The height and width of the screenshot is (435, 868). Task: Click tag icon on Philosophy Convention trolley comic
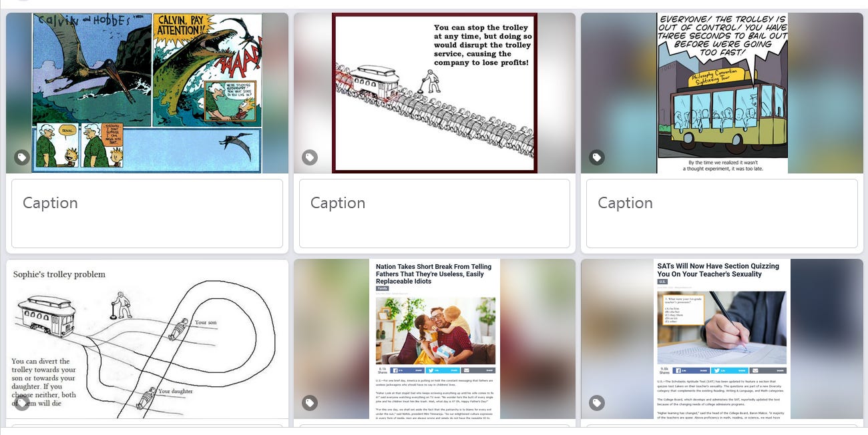coord(597,157)
